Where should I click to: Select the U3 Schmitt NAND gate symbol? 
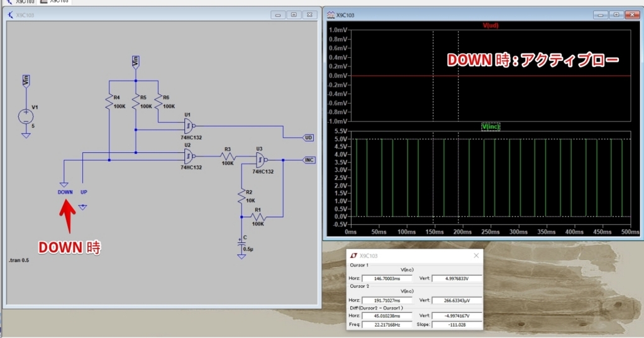260,160
